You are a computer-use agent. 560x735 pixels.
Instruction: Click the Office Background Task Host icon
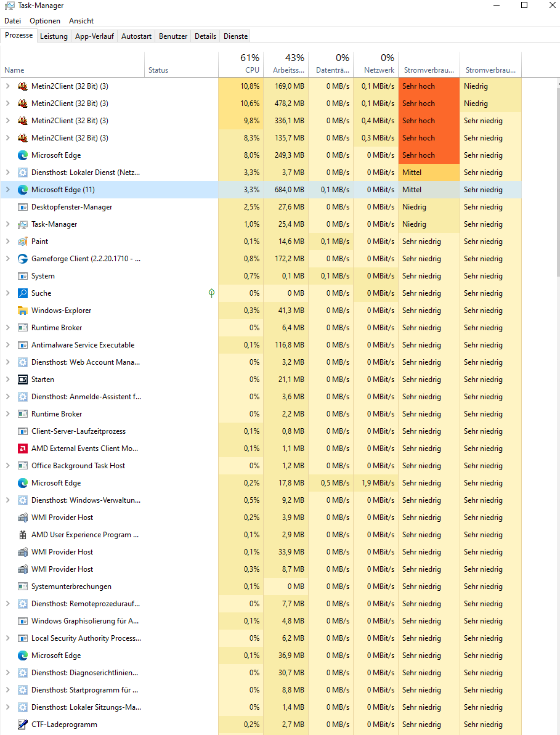pyautogui.click(x=23, y=466)
